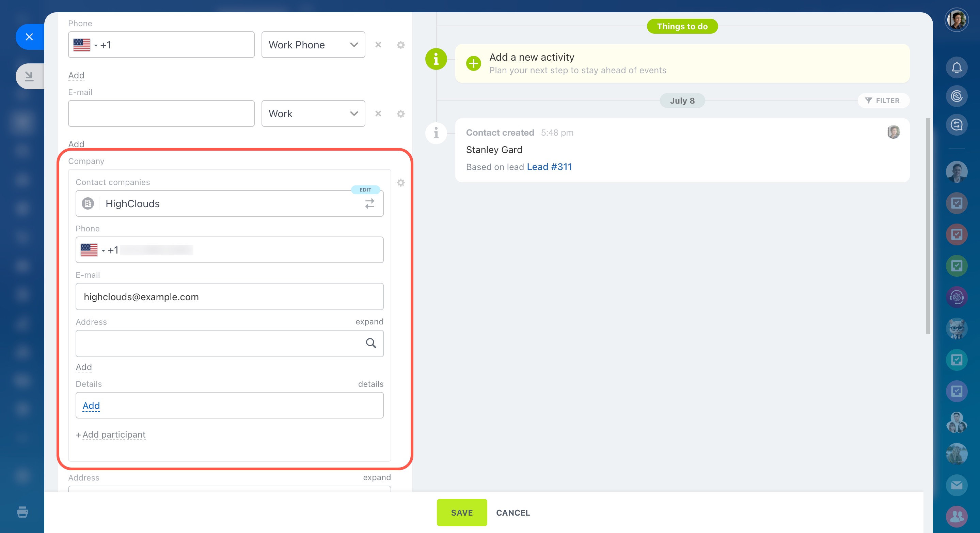This screenshot has width=980, height=533.
Task: Click the magnifier in company Address field
Action: (370, 344)
